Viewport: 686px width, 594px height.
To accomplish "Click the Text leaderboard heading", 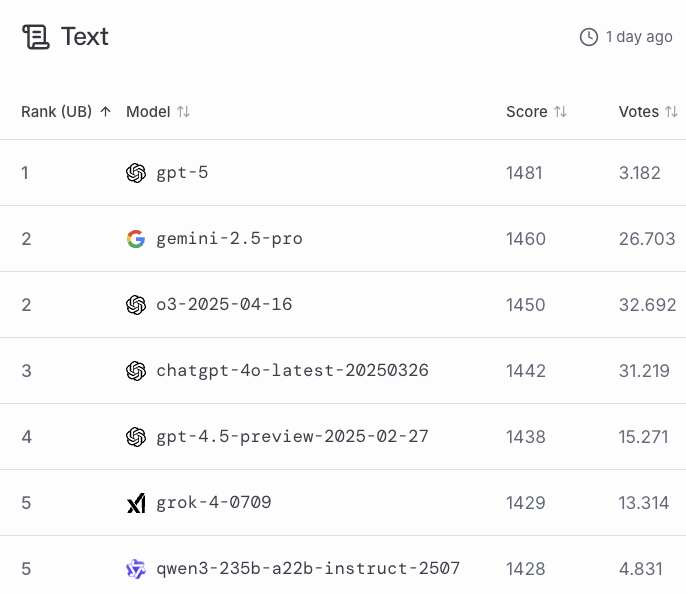I will click(x=85, y=37).
